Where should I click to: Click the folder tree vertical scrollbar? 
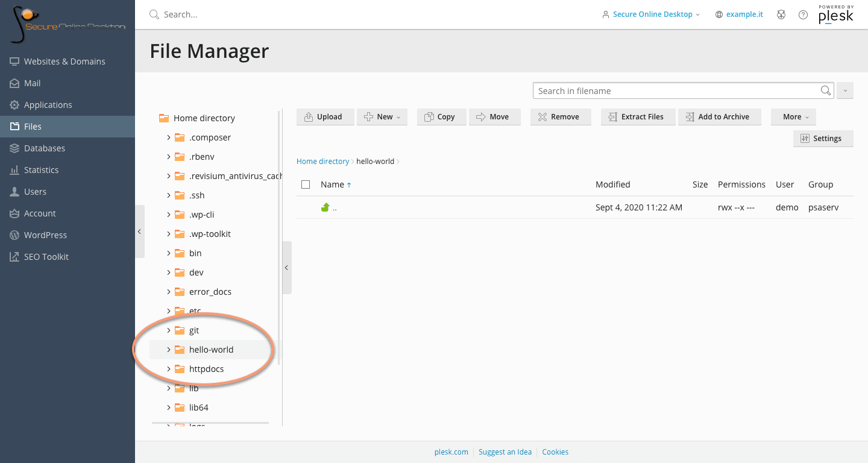click(x=278, y=237)
